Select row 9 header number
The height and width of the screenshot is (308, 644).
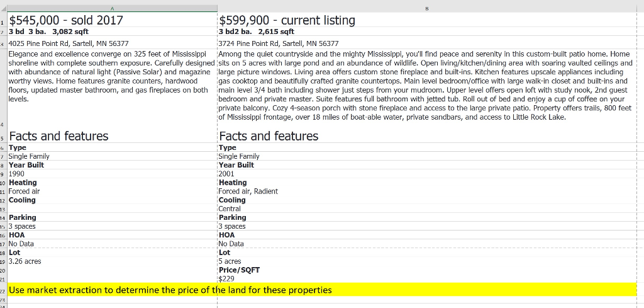click(x=3, y=174)
